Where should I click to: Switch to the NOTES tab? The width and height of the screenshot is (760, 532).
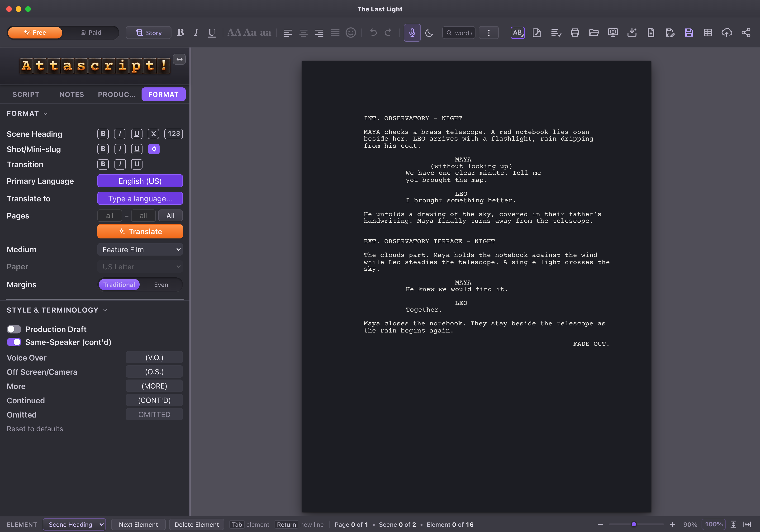pos(72,95)
